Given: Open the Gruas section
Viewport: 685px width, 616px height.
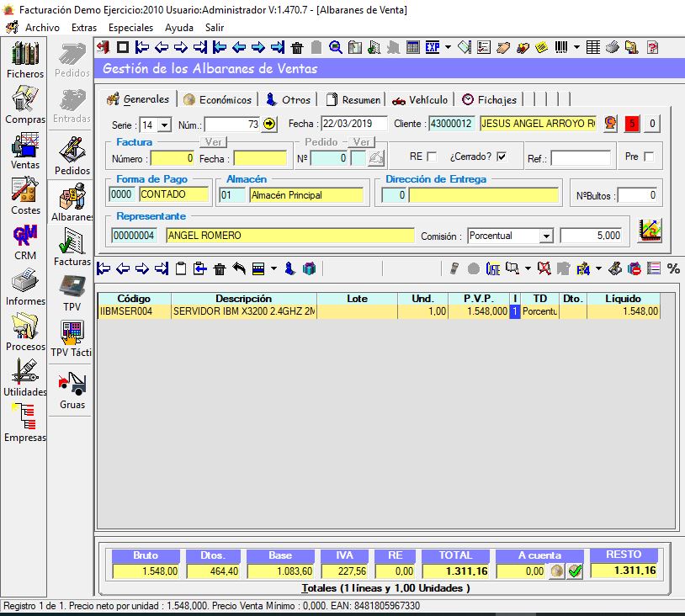Looking at the screenshot, I should [72, 390].
